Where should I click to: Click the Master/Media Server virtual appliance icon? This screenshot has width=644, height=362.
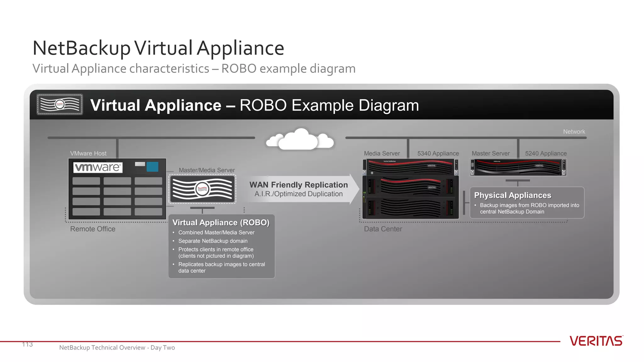tap(203, 189)
